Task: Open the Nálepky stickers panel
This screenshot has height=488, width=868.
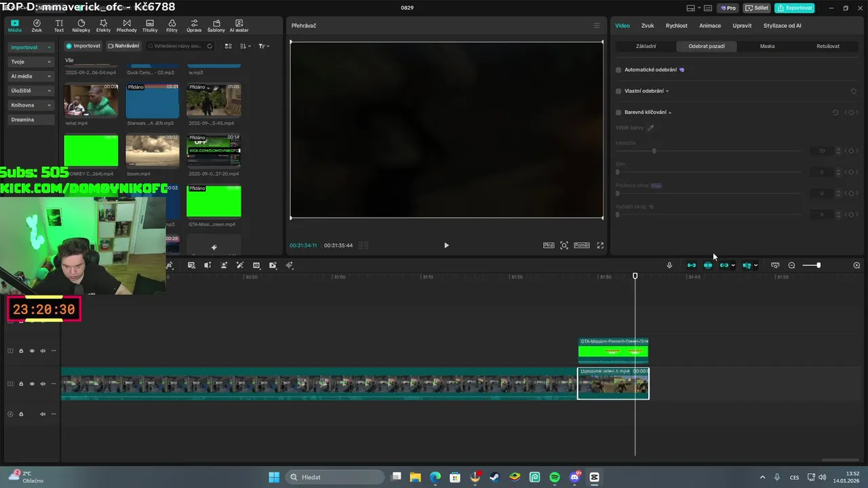Action: [x=81, y=26]
